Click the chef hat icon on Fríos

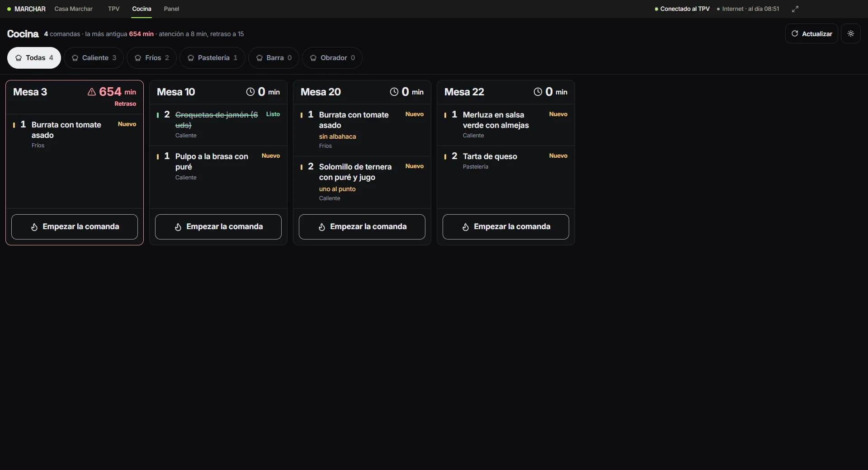[x=138, y=58]
